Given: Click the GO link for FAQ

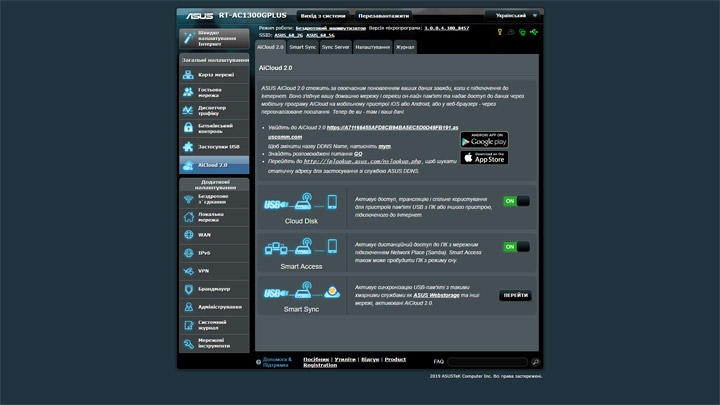Looking at the screenshot, I should tap(358, 154).
